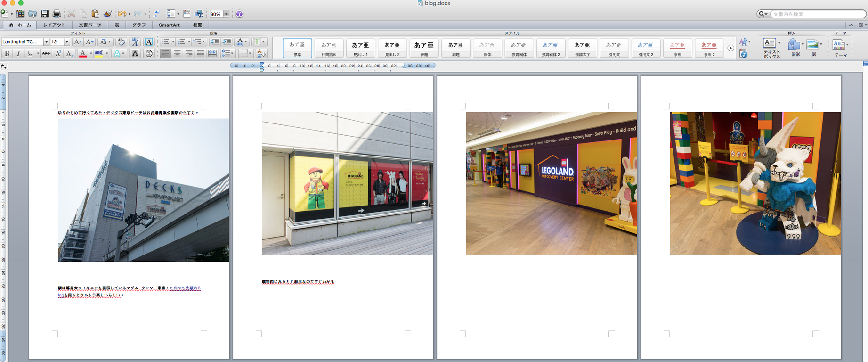Clear formatting with the eraser icon
The width and height of the screenshot is (868, 362).
point(121,42)
